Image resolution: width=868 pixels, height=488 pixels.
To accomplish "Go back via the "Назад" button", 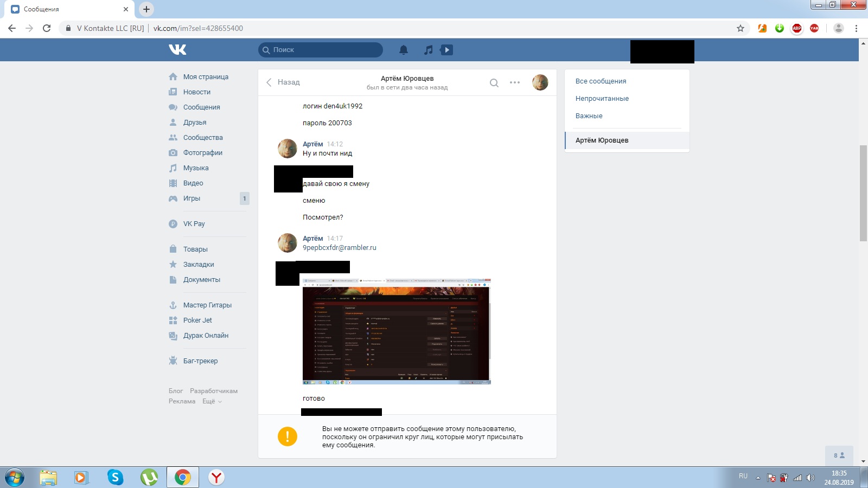I will (283, 82).
